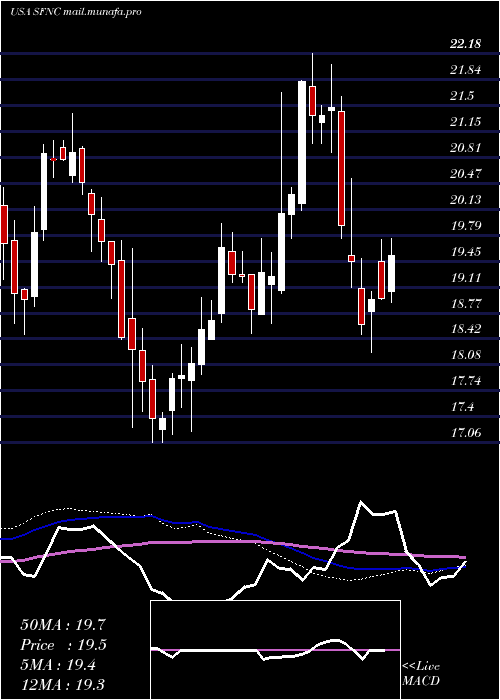
Task: Click the 21.5 price level label
Action: [462, 96]
